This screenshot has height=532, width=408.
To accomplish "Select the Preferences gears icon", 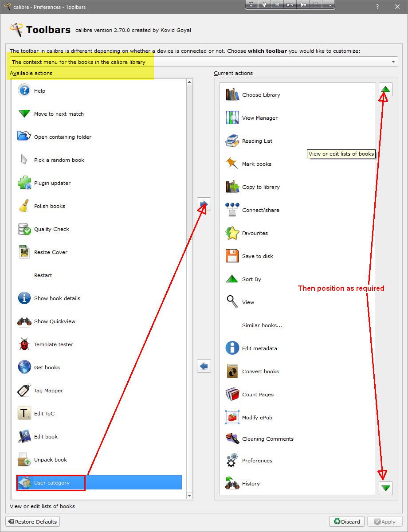I will [232, 460].
